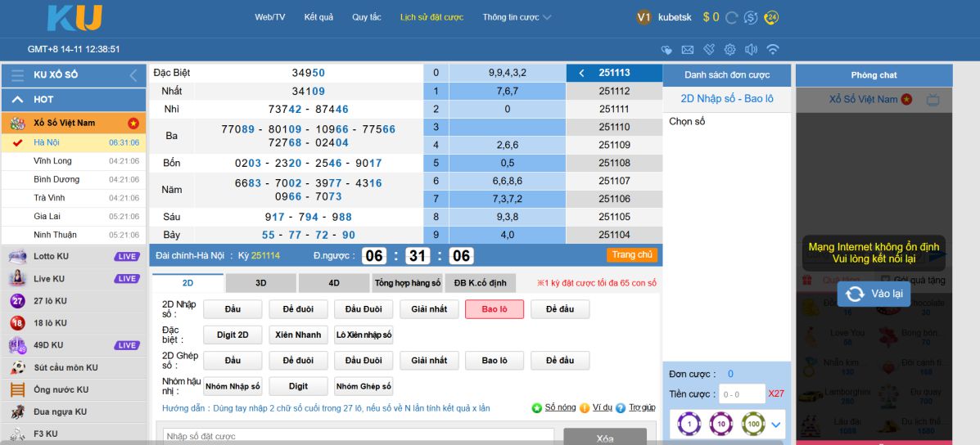Viewport: 980px width, 445px height.
Task: Collapse the HOT section in sidebar
Action: tap(17, 99)
